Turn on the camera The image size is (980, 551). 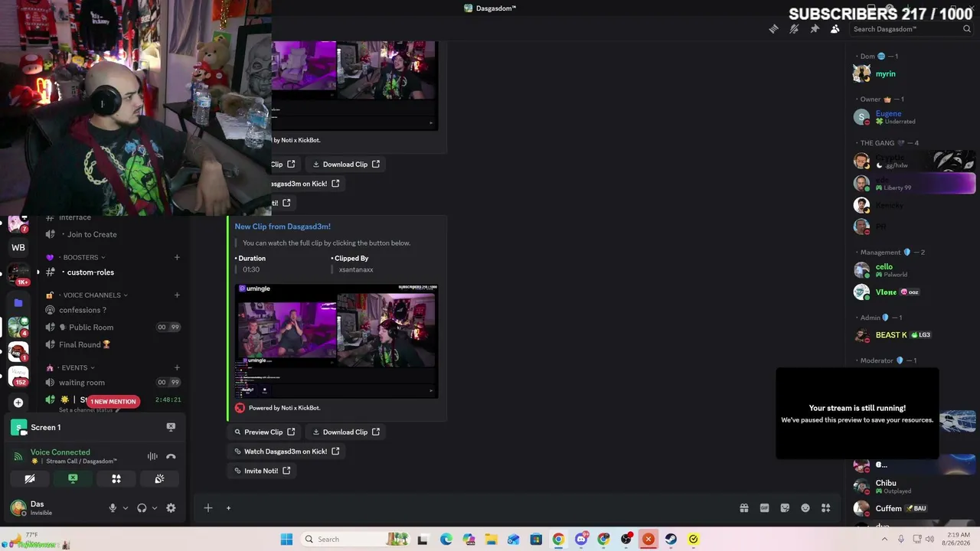(x=30, y=479)
